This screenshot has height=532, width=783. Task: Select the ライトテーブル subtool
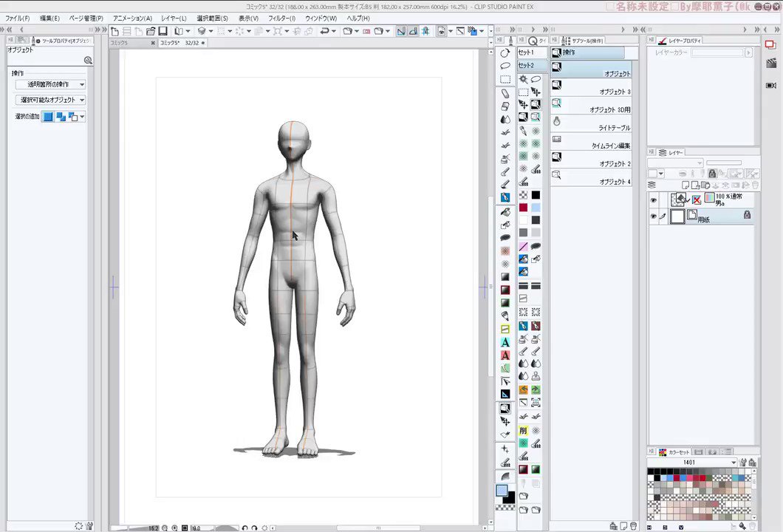[591, 124]
